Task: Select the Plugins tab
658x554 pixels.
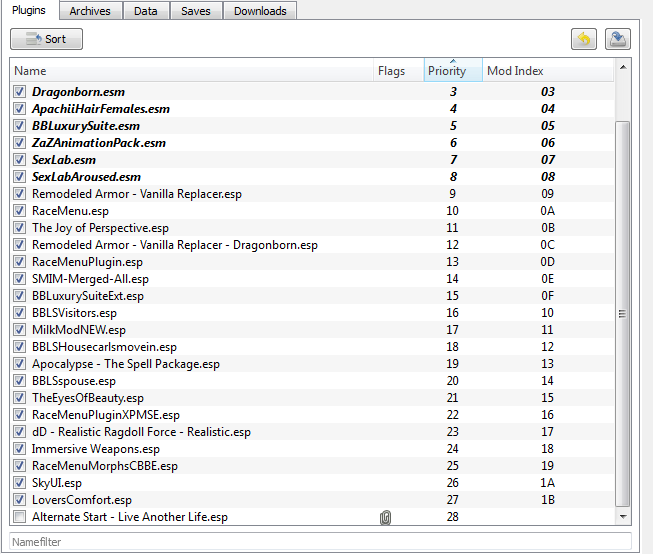Action: [29, 10]
